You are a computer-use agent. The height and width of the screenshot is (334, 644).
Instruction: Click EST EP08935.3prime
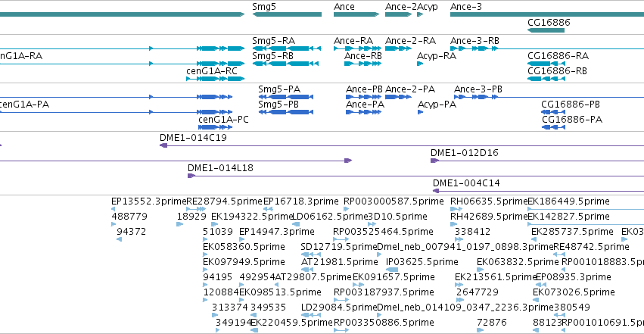[x=574, y=277]
